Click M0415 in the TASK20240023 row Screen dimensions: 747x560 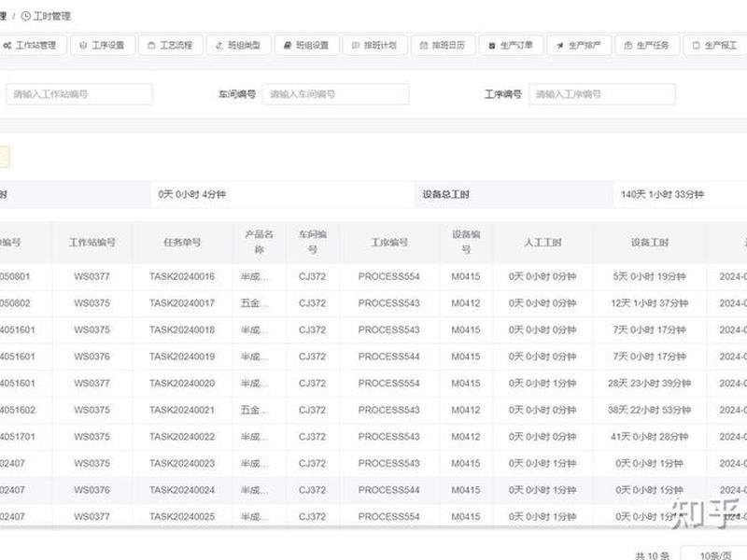point(466,463)
